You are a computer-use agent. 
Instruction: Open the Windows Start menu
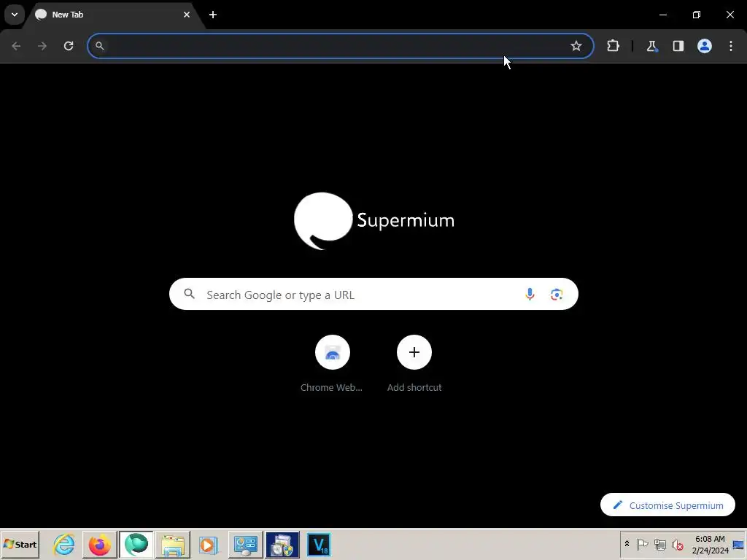coord(20,544)
